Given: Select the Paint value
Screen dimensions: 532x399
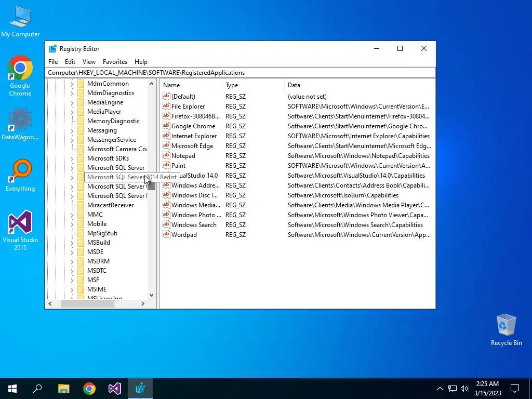Looking at the screenshot, I should coord(178,166).
